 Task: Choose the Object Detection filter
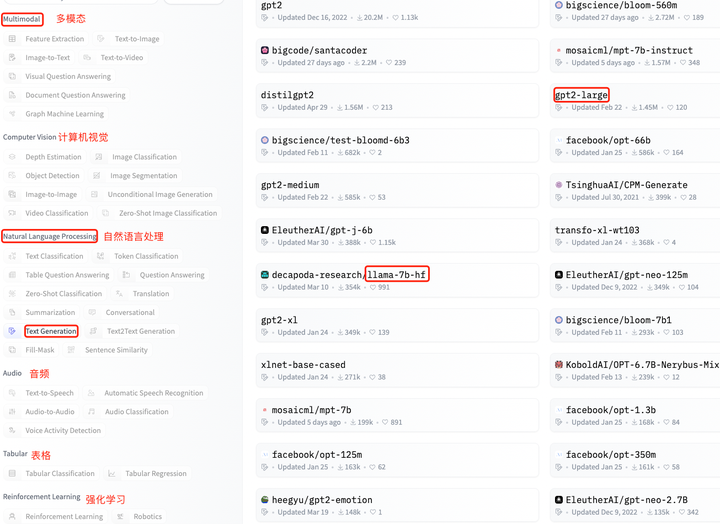tap(44, 175)
